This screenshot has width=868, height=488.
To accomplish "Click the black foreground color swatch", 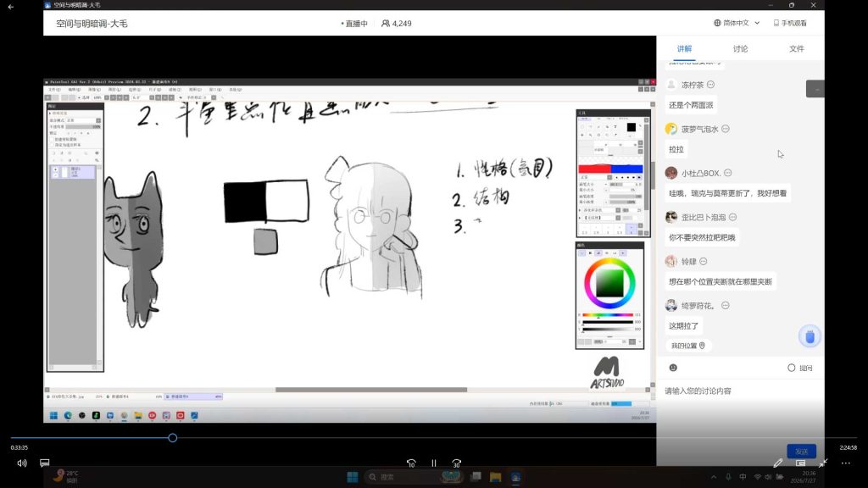I will pos(631,127).
